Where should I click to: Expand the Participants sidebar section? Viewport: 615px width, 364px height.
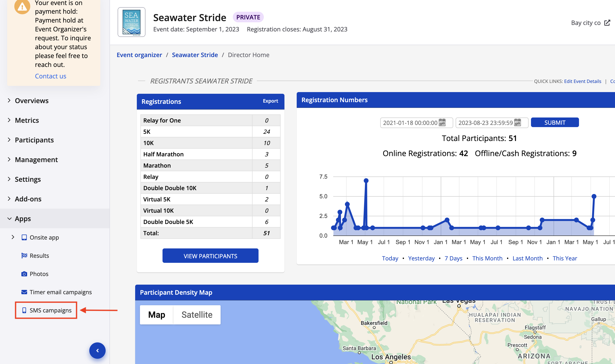[x=34, y=140]
